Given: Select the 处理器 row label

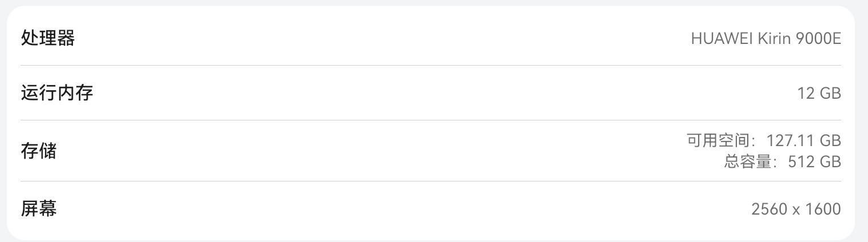Looking at the screenshot, I should coord(48,38).
